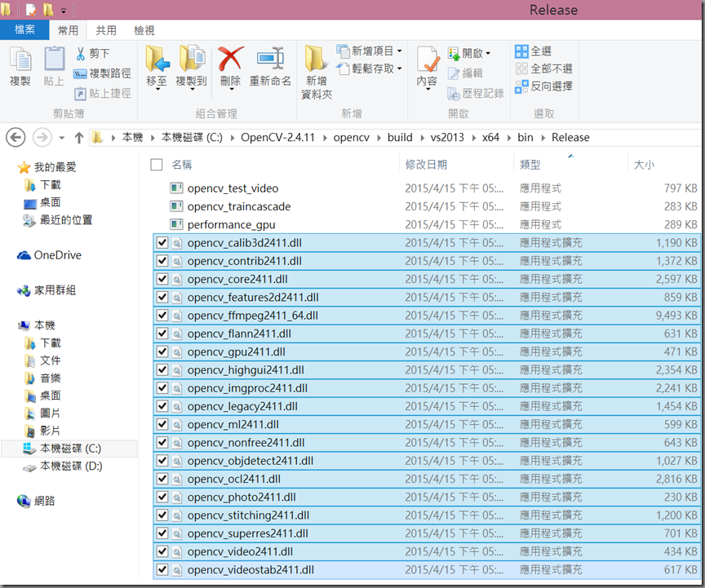This screenshot has height=588, width=705.
Task: Click the 貼上 (Paste) ribbon icon
Action: (x=54, y=60)
